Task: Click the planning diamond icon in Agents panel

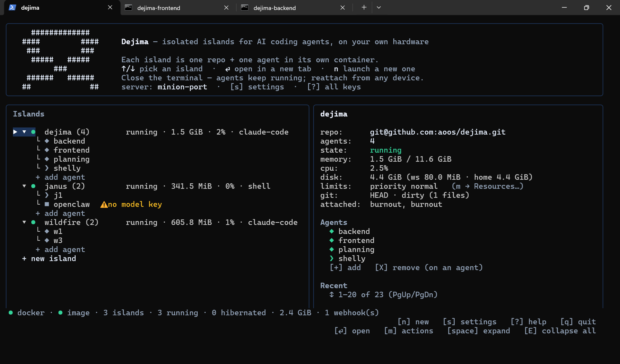Action: point(332,249)
